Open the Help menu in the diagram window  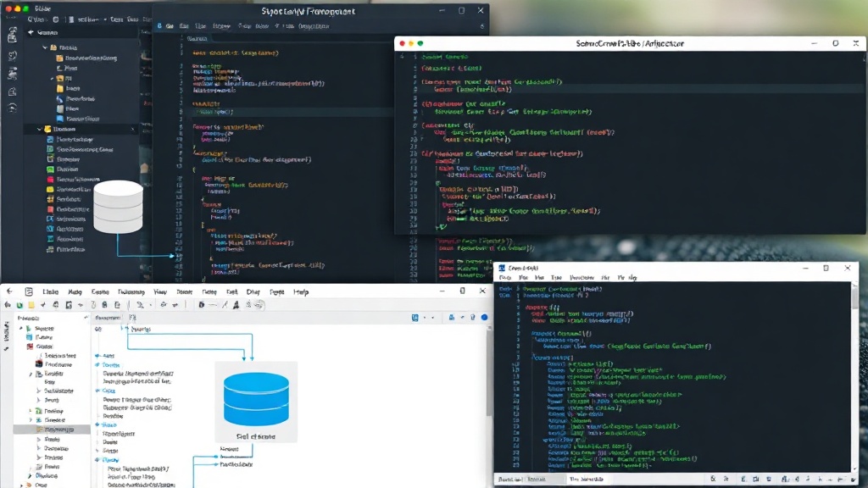pyautogui.click(x=301, y=292)
